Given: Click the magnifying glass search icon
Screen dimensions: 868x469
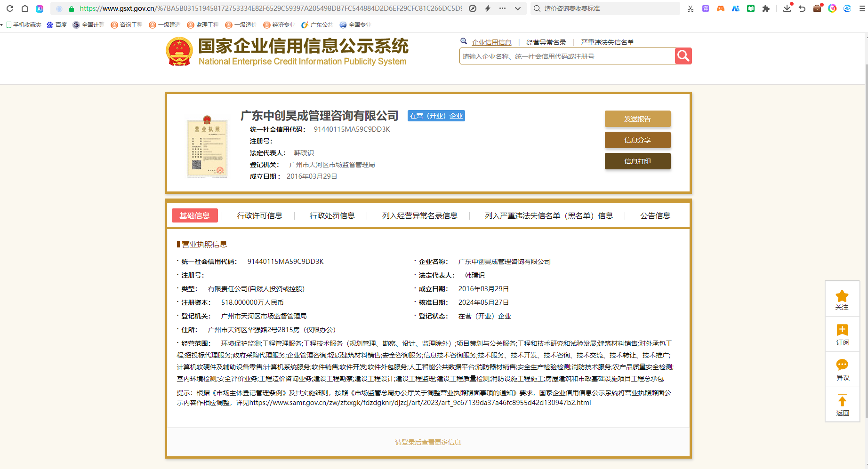Looking at the screenshot, I should pyautogui.click(x=683, y=56).
